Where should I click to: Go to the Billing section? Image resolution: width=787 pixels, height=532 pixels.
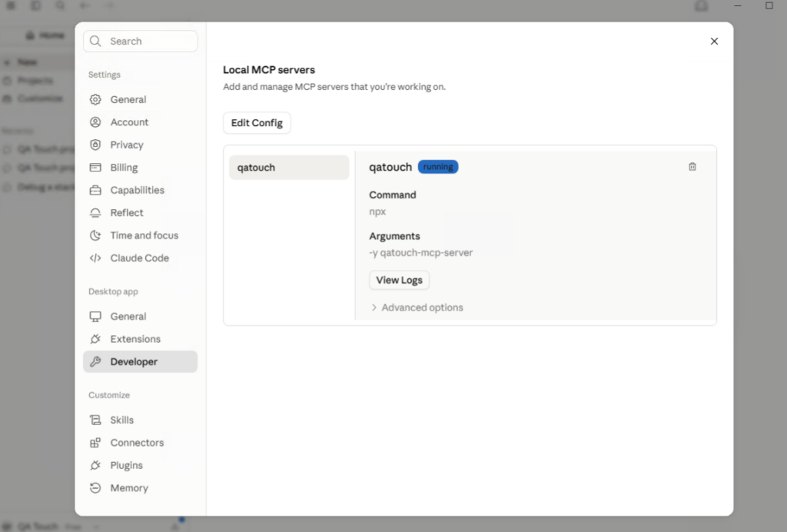(x=140, y=167)
